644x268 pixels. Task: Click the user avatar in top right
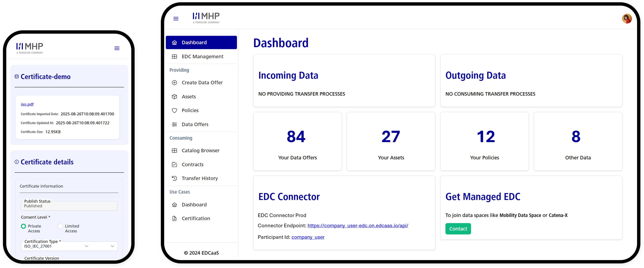pos(627,19)
